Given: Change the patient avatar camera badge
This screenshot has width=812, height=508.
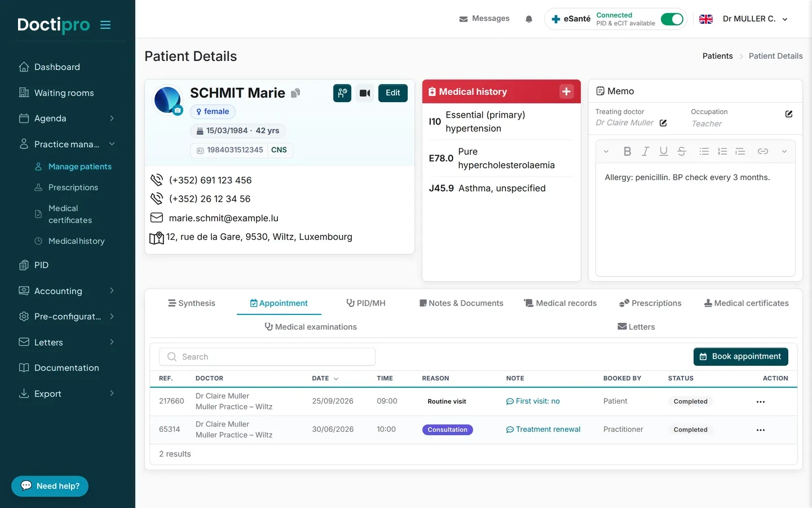Looking at the screenshot, I should click(178, 111).
